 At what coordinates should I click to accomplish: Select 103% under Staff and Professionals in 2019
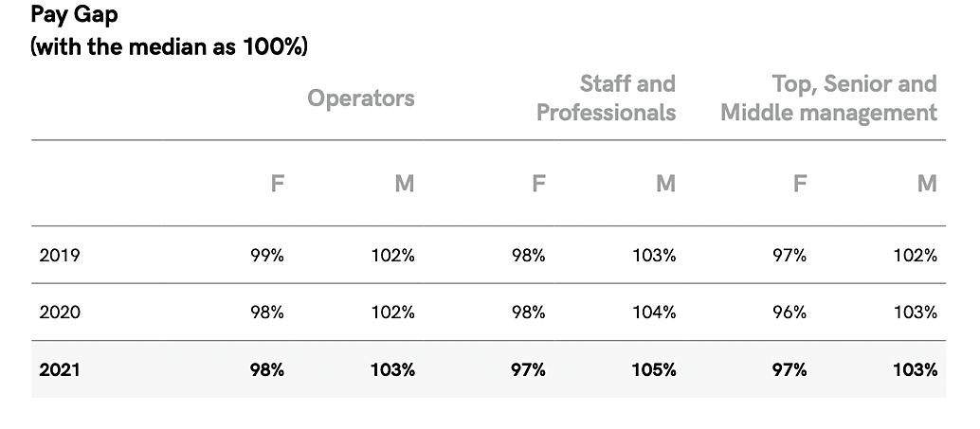654,255
